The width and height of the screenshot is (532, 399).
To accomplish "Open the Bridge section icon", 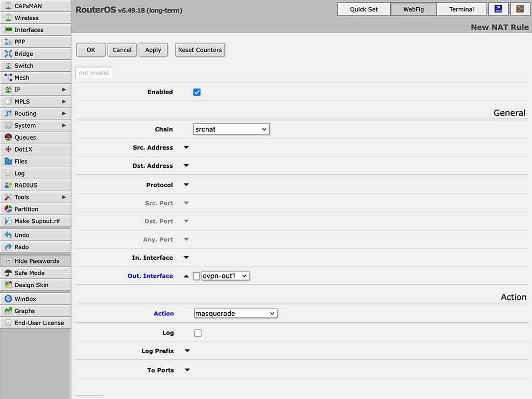I will [8, 54].
